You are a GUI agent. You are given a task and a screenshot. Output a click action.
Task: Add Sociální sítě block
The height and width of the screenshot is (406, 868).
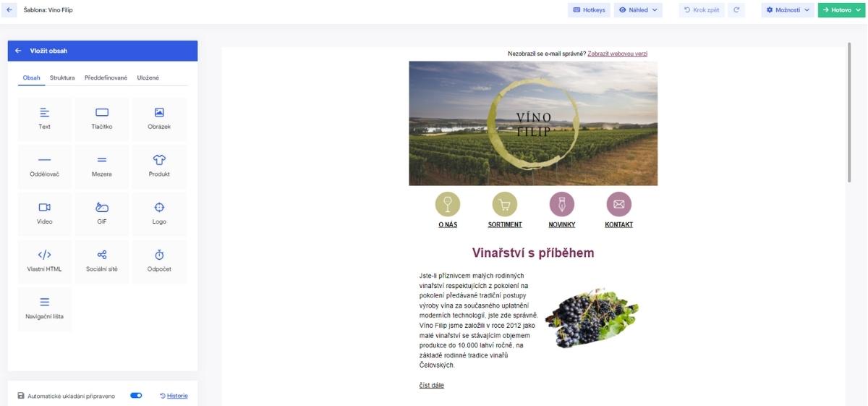click(x=102, y=261)
